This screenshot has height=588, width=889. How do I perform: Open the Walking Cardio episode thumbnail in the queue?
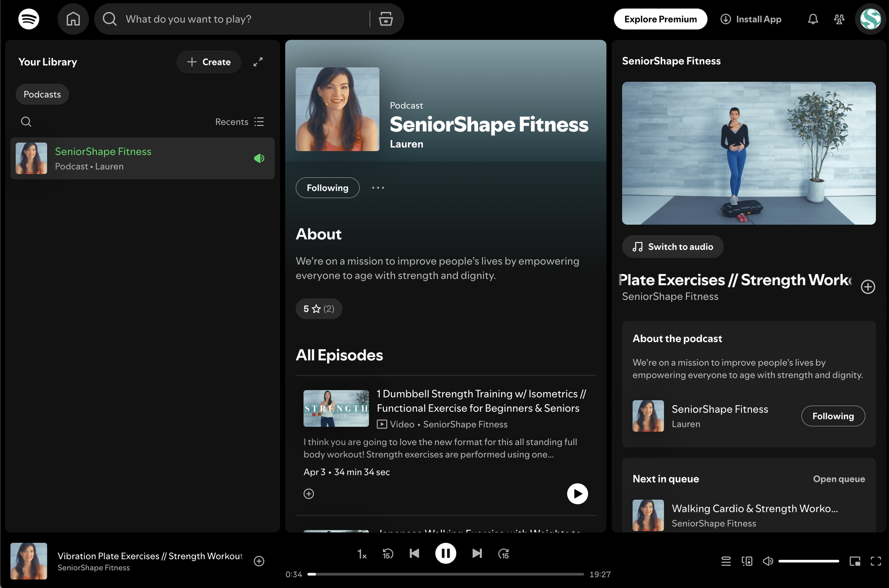[x=648, y=515]
